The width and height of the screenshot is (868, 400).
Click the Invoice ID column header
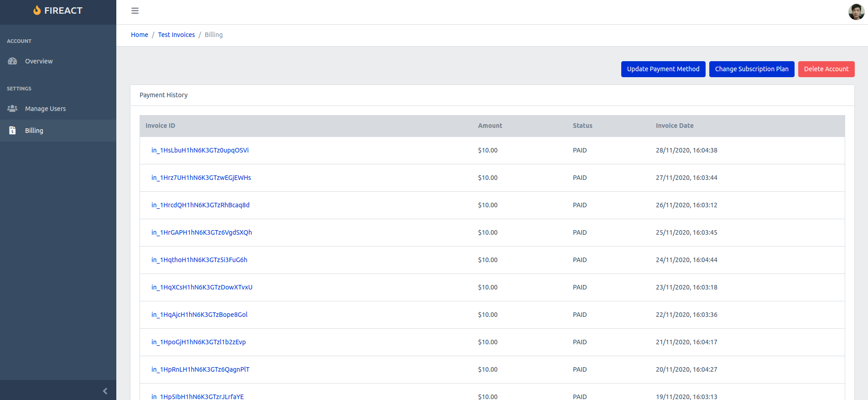coord(160,126)
